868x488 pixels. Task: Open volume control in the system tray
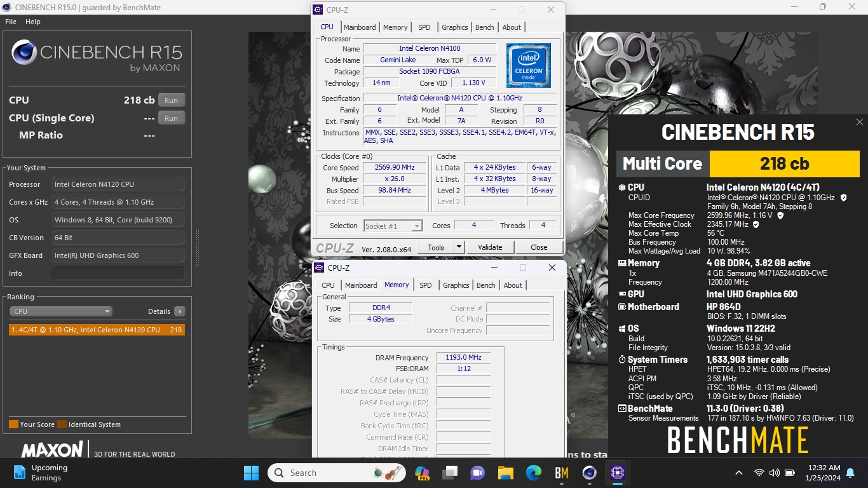click(x=774, y=473)
